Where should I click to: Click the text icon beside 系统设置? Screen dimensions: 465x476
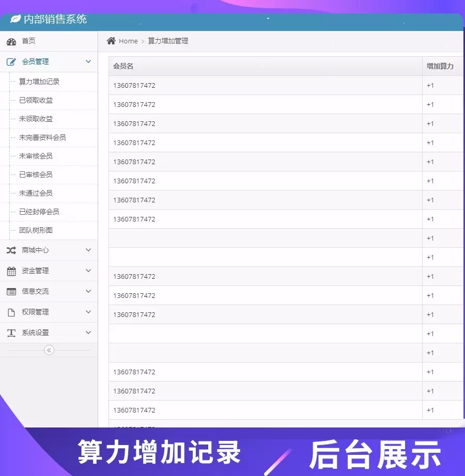11,333
